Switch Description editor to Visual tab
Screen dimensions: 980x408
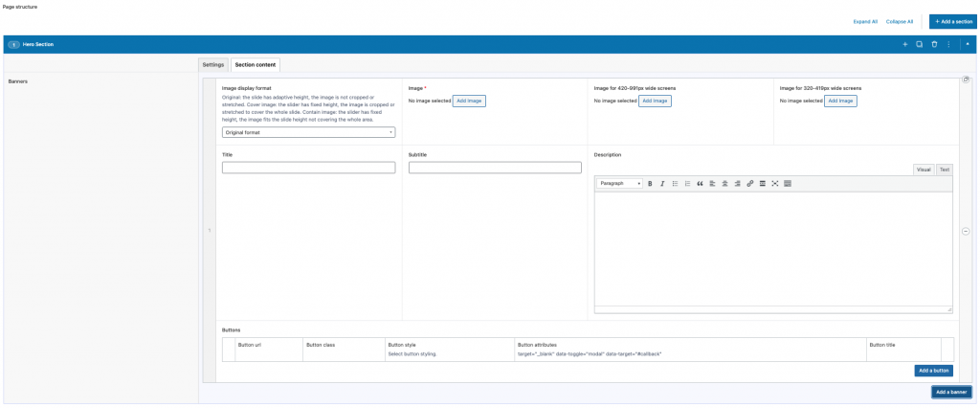click(924, 170)
